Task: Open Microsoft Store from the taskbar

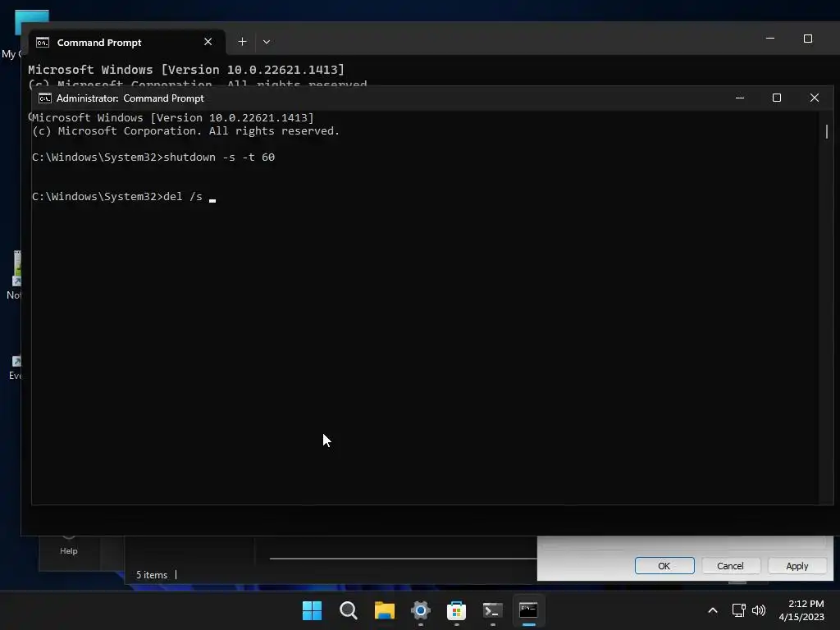Action: point(456,610)
